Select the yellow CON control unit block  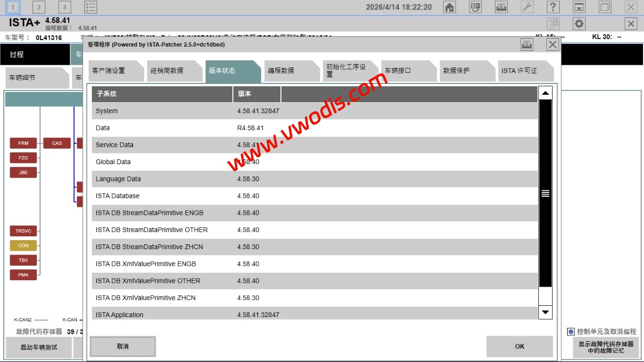[23, 245]
